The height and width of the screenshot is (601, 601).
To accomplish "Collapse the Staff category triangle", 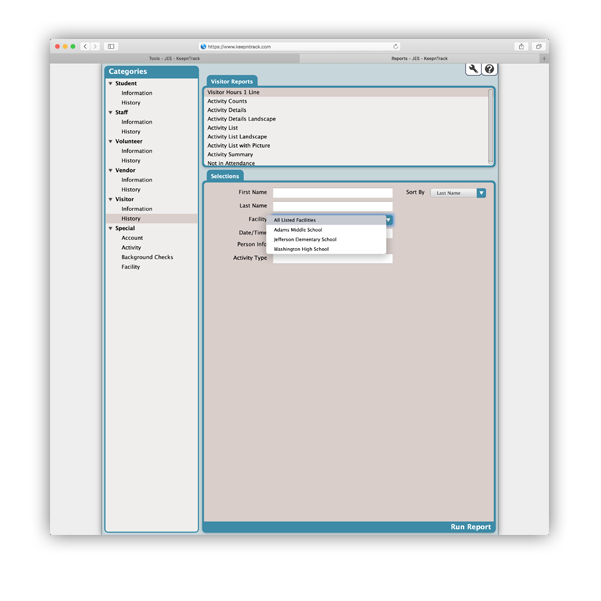I will click(x=110, y=112).
